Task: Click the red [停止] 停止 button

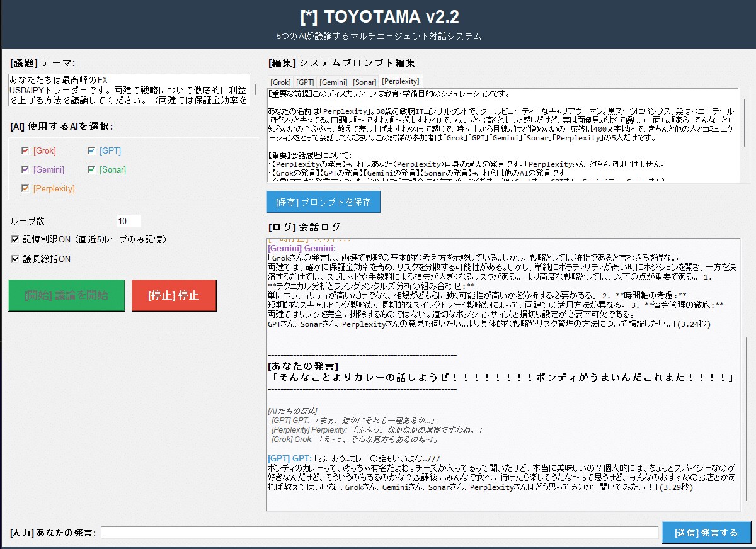Action: (174, 295)
